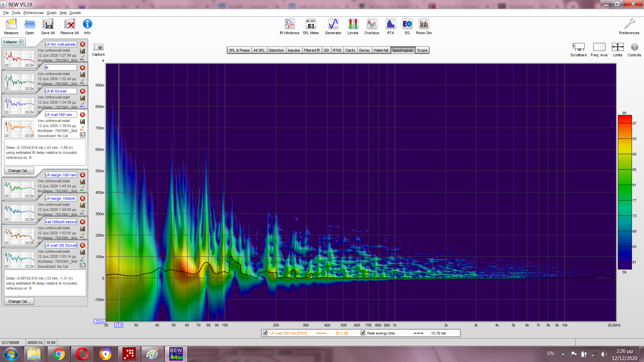Screen dimensions: 644x362
Task: Switch to the Waterfall tab
Action: point(381,50)
